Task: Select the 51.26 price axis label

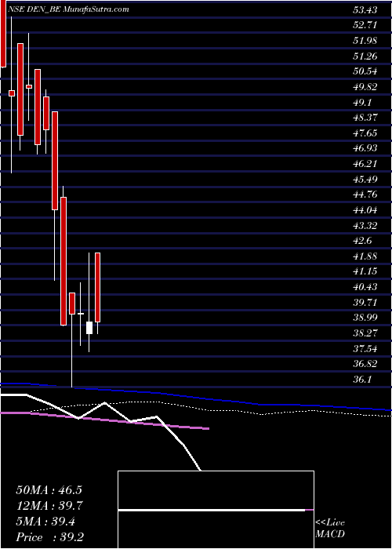Action: [x=365, y=56]
